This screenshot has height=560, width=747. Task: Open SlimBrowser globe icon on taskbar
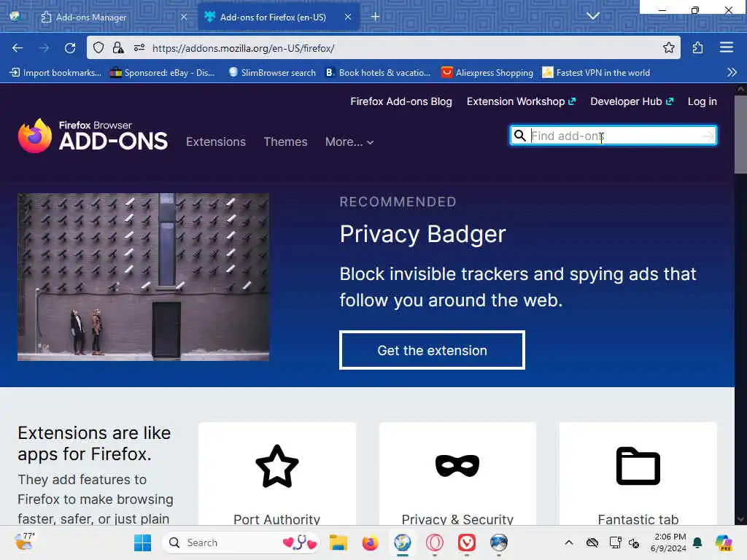[403, 542]
